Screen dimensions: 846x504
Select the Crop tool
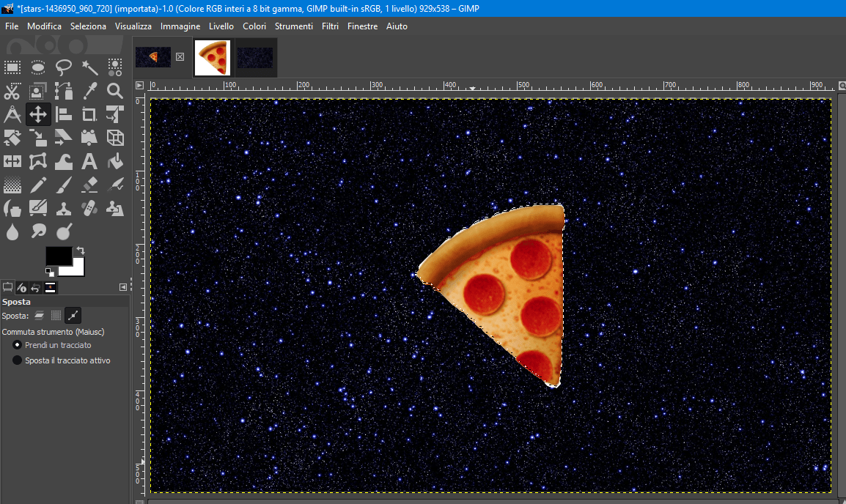(89, 114)
